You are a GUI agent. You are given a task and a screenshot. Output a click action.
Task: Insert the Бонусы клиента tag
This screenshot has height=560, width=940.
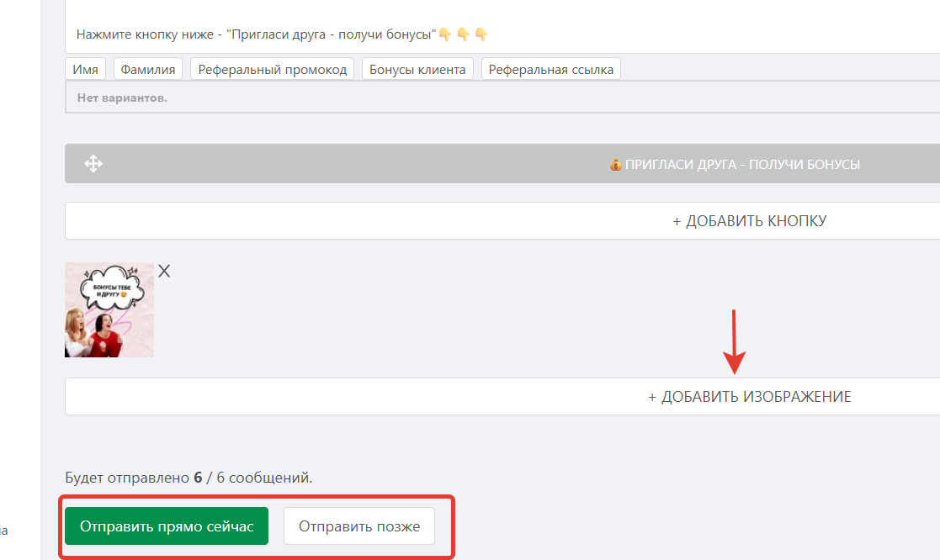tap(417, 70)
